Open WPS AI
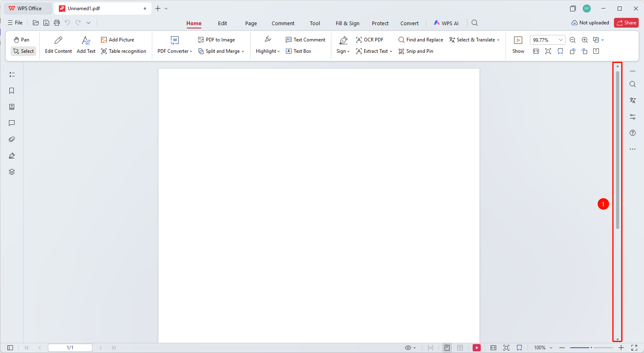Screen dimensions: 644x353 (x=446, y=23)
